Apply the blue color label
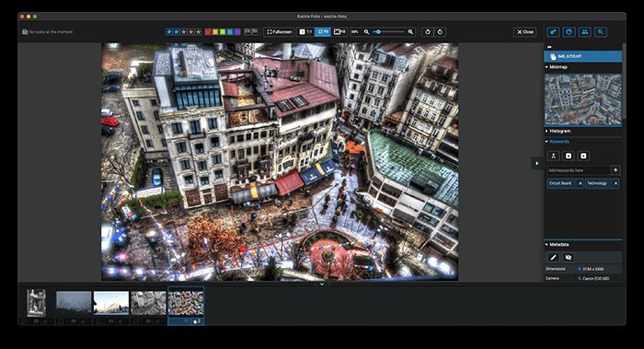 230,32
